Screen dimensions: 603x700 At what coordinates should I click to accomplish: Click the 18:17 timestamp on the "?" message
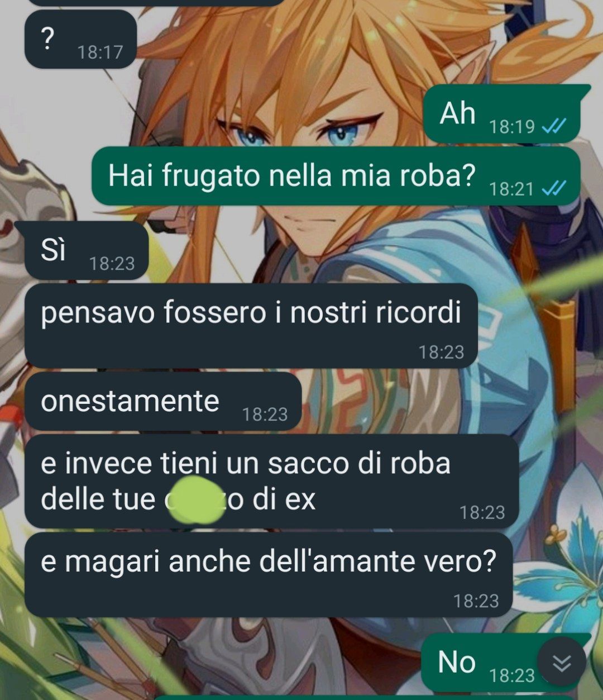100,52
